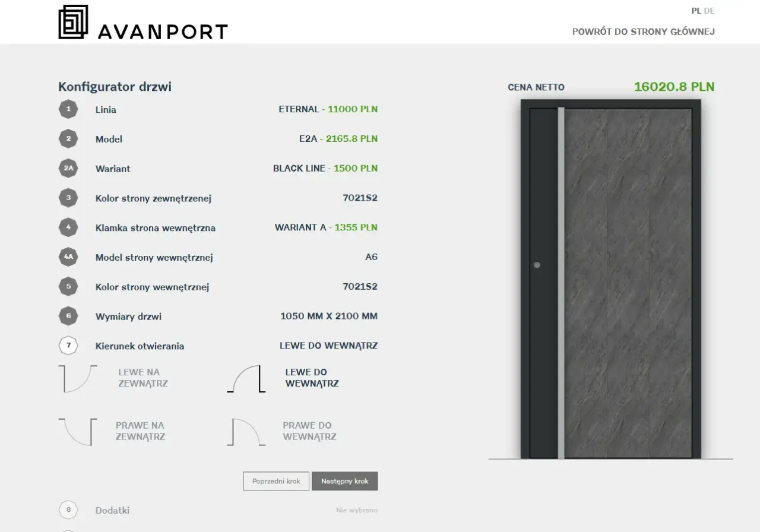The image size is (760, 532).
Task: Select step 3 octagon for exterior color
Action: [68, 198]
